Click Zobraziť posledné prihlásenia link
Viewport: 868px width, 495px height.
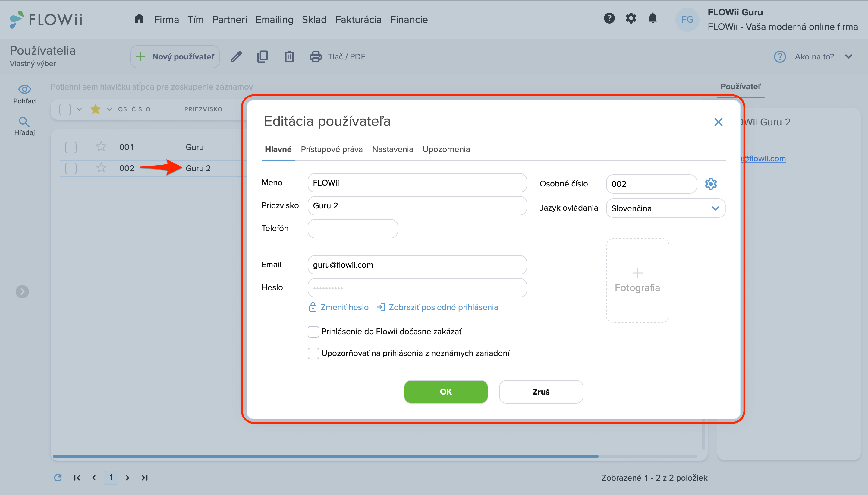pyautogui.click(x=443, y=307)
